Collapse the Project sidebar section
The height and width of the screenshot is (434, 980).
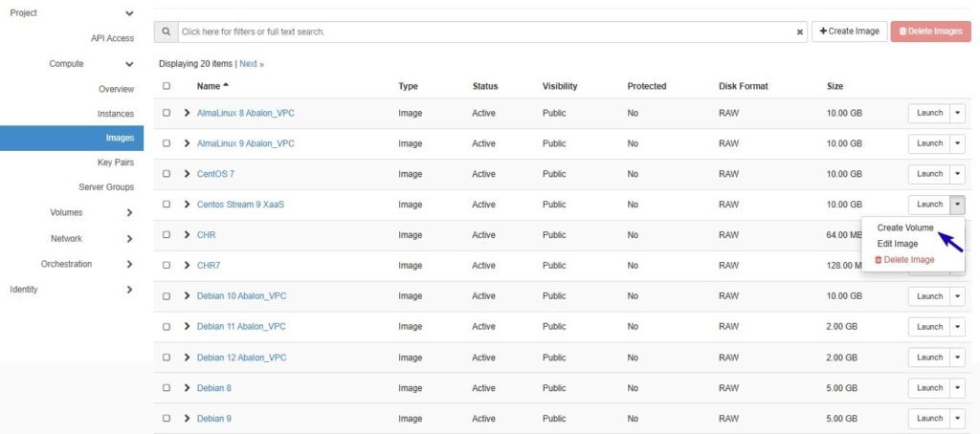[x=129, y=13]
